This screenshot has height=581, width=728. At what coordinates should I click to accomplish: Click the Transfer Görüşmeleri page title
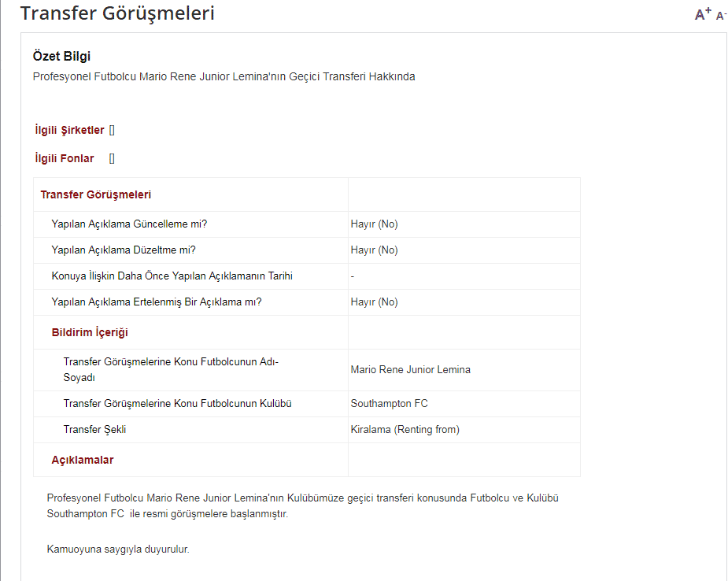[117, 13]
